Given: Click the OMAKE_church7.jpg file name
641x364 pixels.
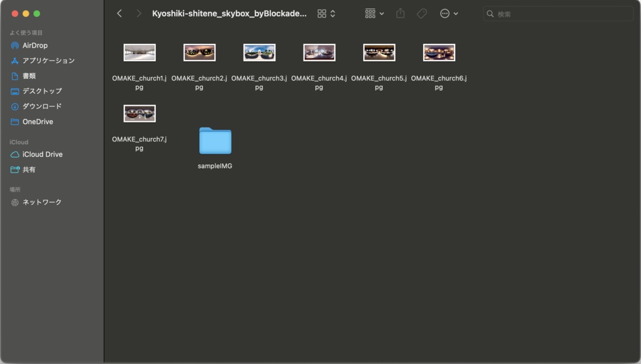Looking at the screenshot, I should tap(140, 143).
